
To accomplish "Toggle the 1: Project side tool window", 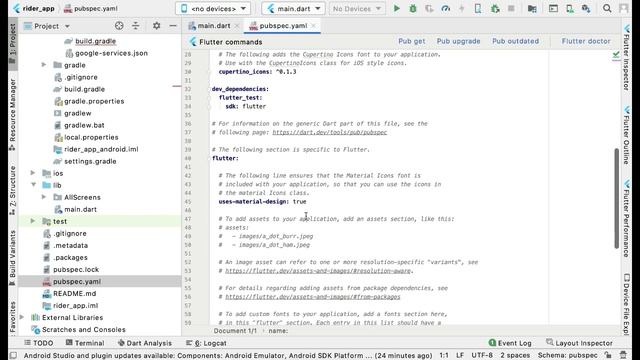I will click(13, 44).
